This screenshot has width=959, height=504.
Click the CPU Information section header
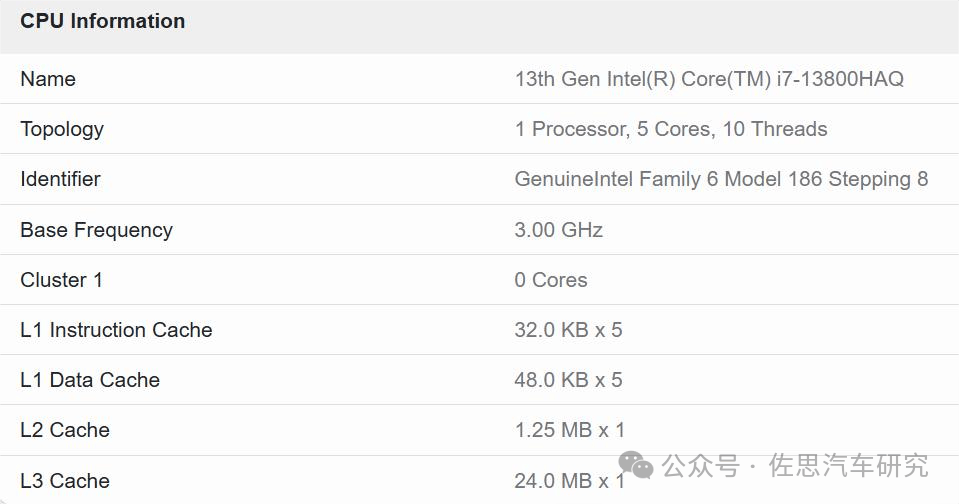[102, 21]
